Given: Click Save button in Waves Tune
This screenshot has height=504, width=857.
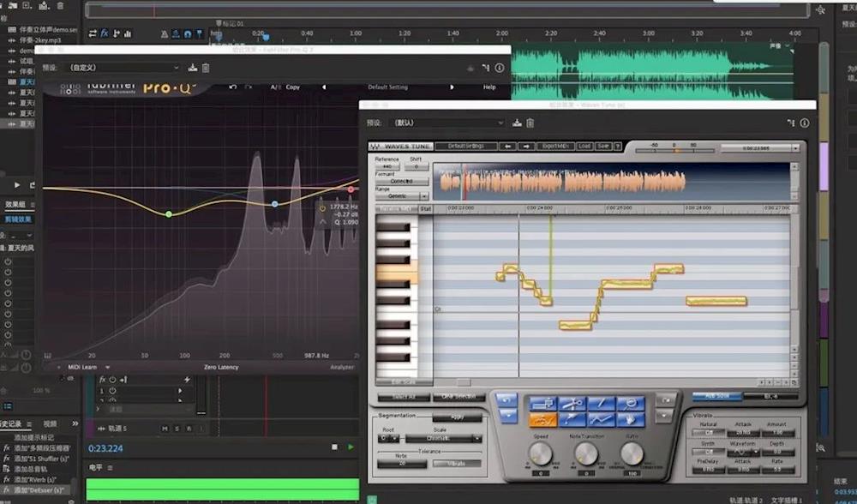Looking at the screenshot, I should click(x=602, y=147).
